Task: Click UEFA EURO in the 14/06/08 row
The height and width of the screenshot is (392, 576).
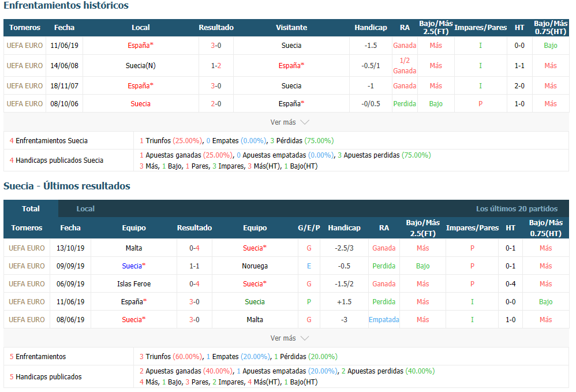Action: point(25,66)
